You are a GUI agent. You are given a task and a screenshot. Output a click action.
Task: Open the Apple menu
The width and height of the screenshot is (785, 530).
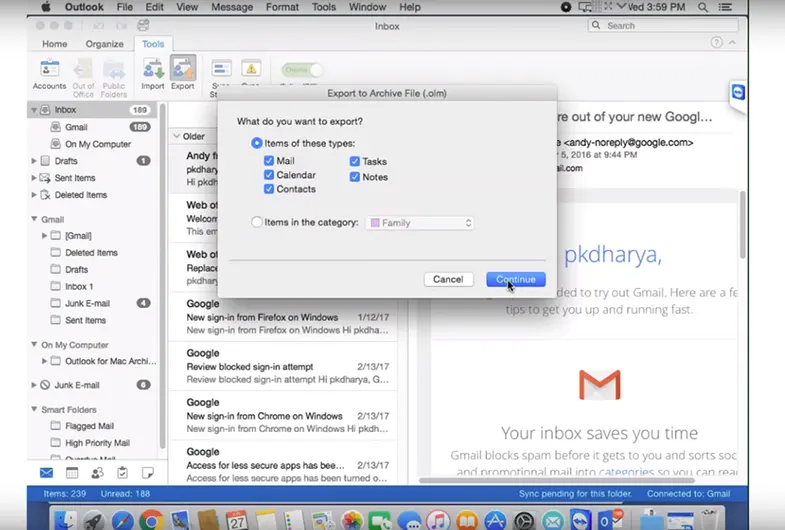tap(46, 7)
